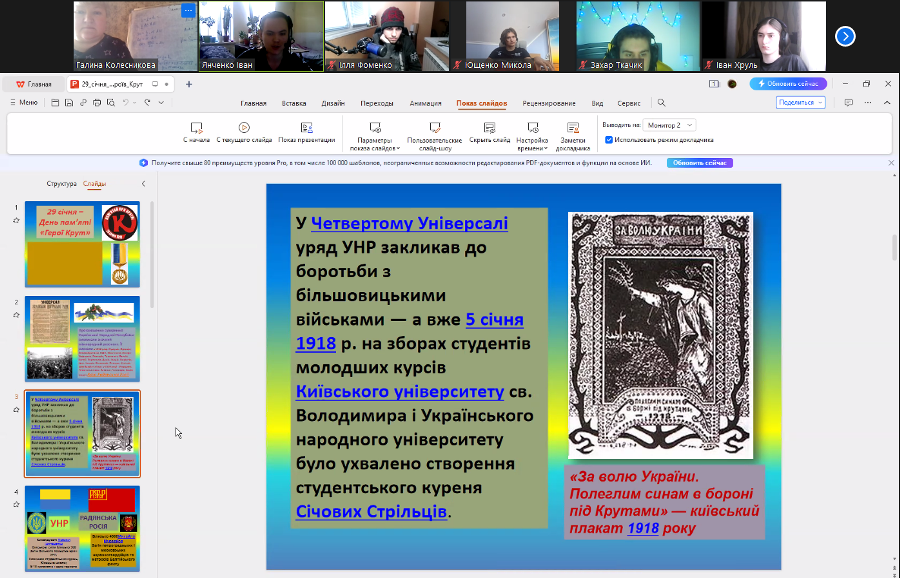This screenshot has height=578, width=900.
Task: Open Параметры показа слайдов settings
Action: pyautogui.click(x=375, y=136)
